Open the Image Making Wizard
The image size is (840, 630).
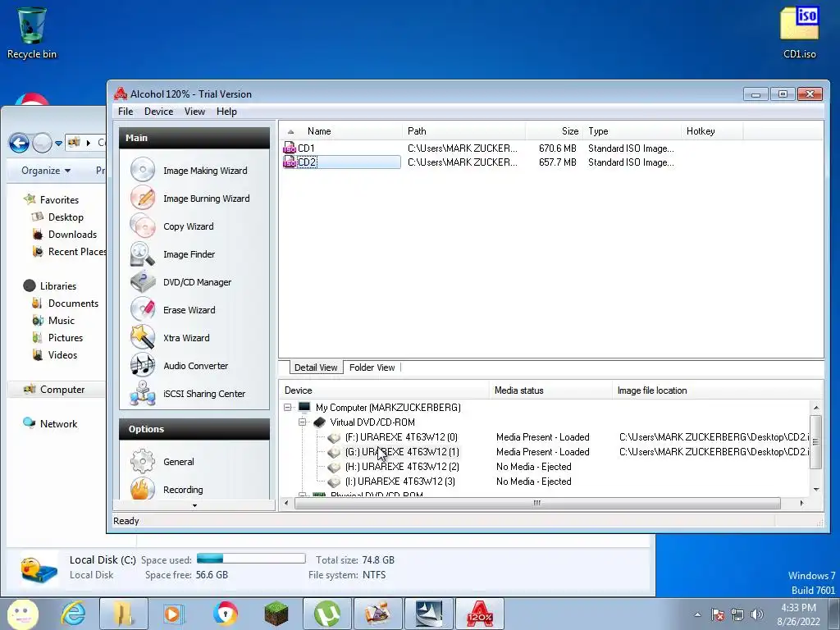coord(189,171)
